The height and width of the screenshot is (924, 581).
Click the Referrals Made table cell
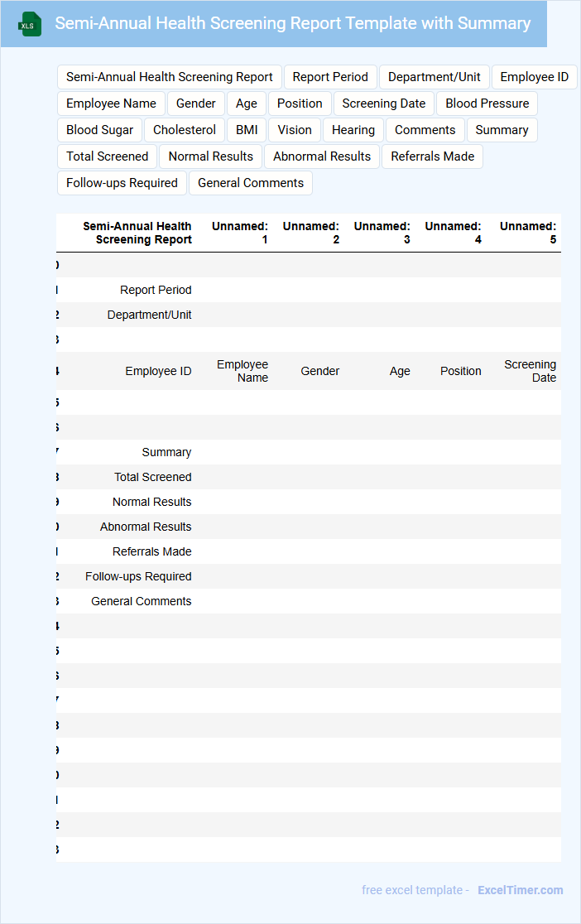click(x=152, y=551)
